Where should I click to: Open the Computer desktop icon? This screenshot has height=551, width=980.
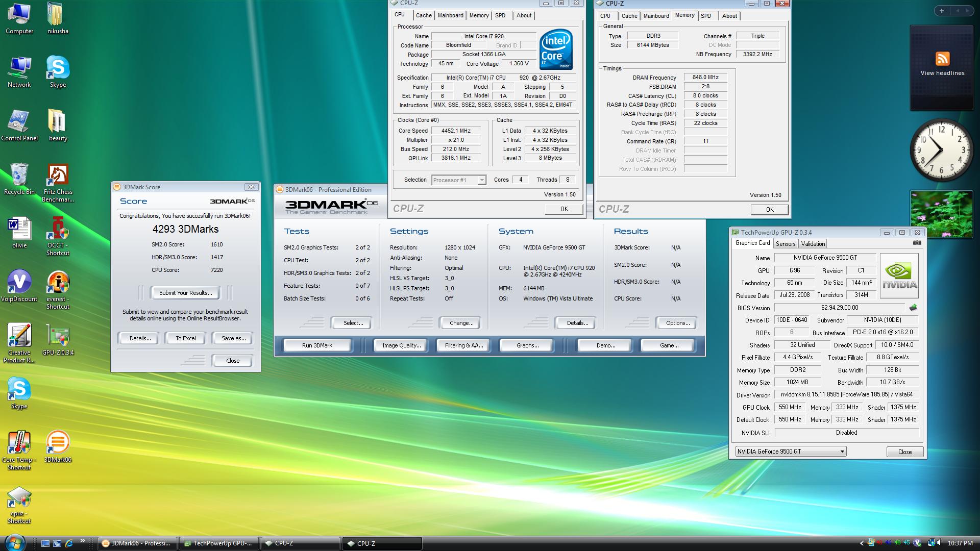19,19
